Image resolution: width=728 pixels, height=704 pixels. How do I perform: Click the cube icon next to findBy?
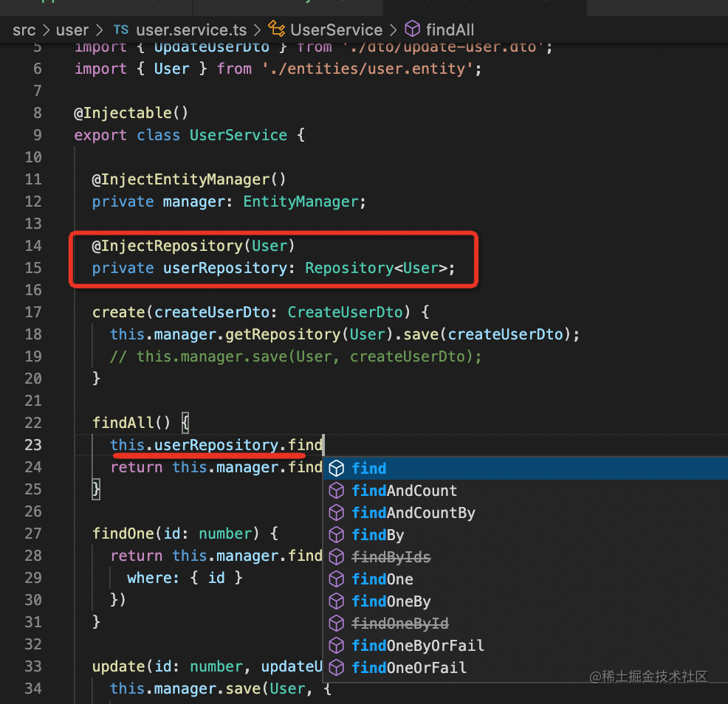pos(337,535)
